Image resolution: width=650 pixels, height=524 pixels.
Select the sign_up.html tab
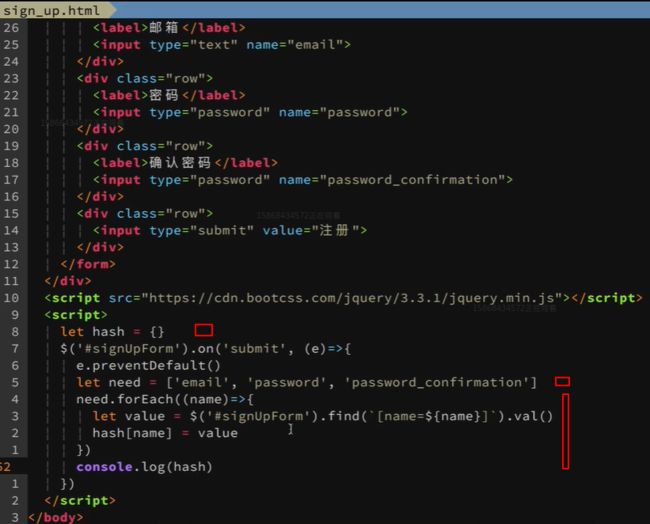tap(52, 10)
